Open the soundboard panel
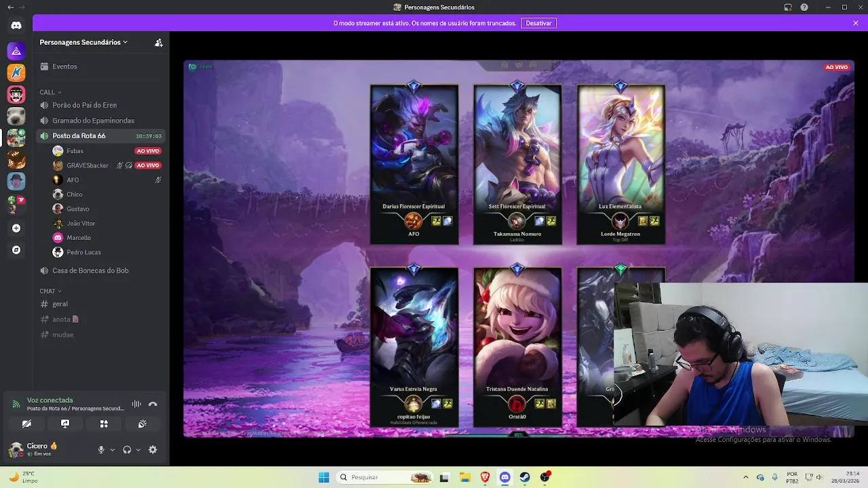 (x=142, y=424)
